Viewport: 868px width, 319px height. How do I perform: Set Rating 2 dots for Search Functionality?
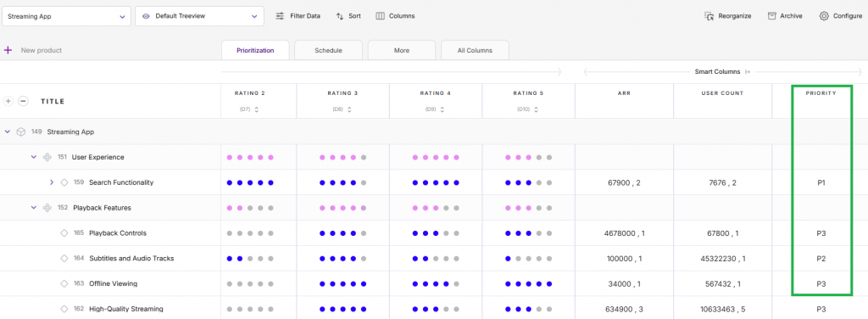250,182
